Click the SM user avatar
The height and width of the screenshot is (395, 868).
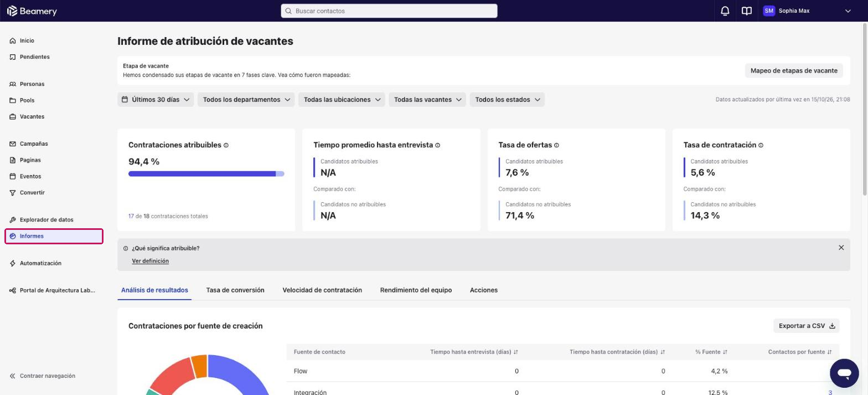[x=768, y=11]
